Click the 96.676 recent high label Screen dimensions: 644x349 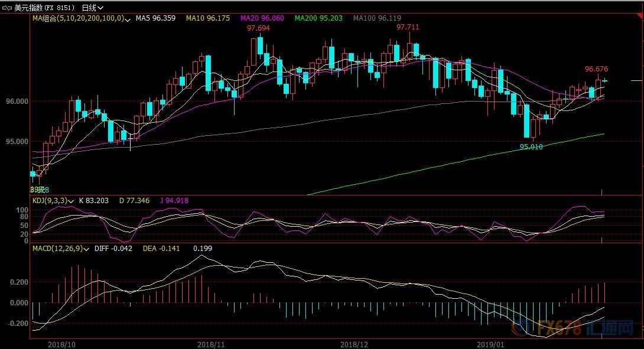(x=596, y=69)
